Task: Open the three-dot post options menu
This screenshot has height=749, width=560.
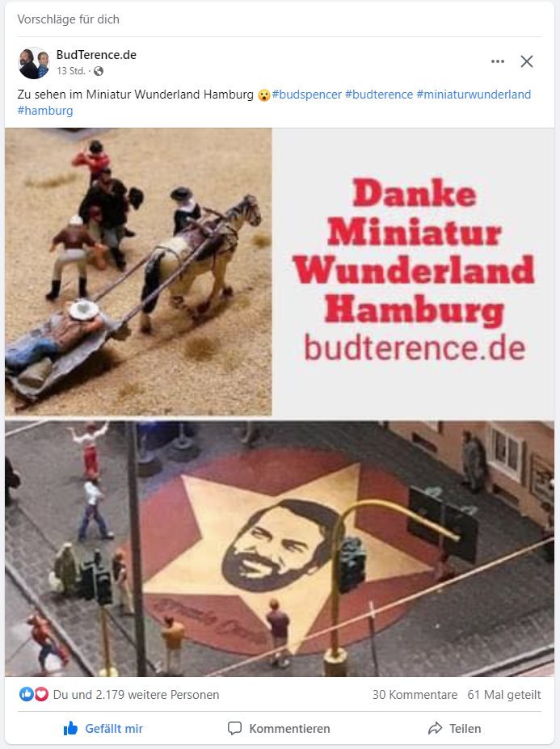Action: 498,61
